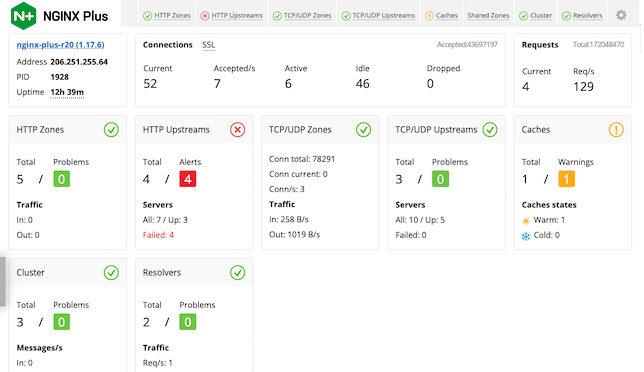The image size is (644, 372).
Task: Click the TCP/UDP Zones card title
Action: [x=300, y=130]
